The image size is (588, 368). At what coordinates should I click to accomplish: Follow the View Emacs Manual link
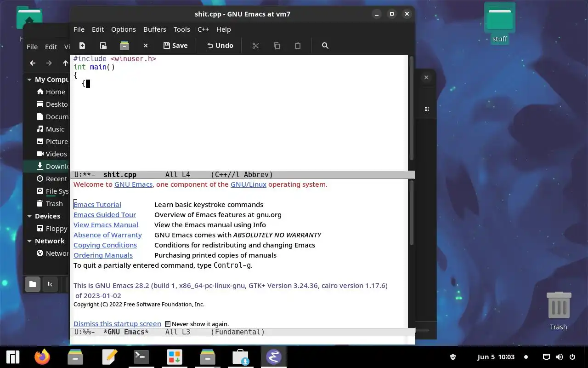tap(106, 225)
